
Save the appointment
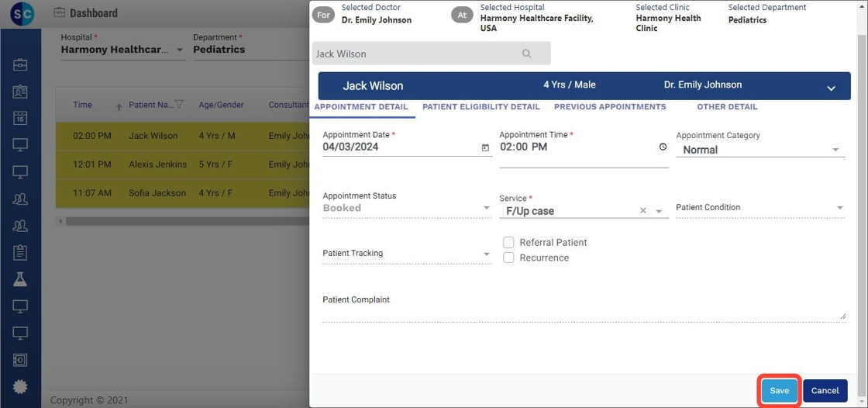coord(779,391)
